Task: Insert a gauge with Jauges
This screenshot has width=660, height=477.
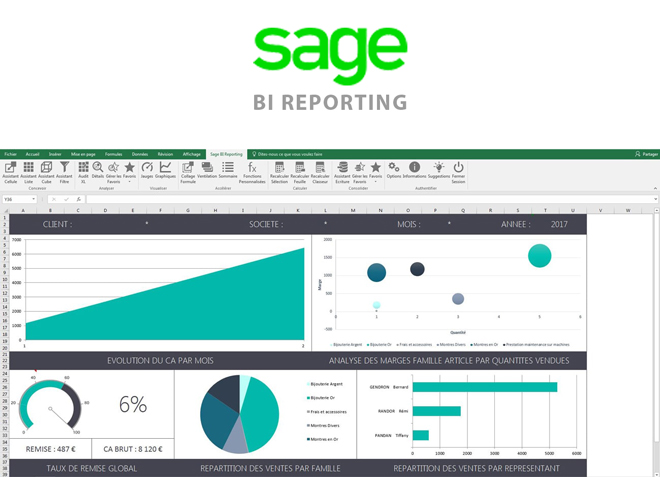Action: (147, 171)
